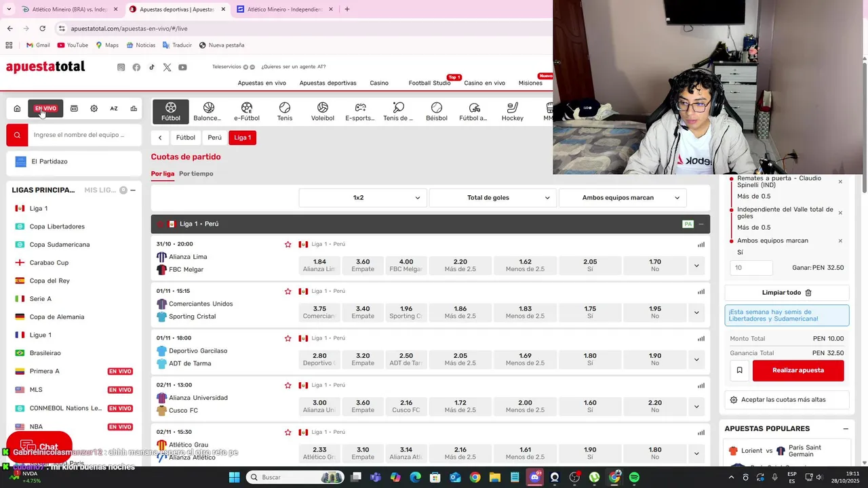The image size is (868, 488).
Task: Toggle Aceptar las cuotas más altas setting
Action: (x=787, y=400)
